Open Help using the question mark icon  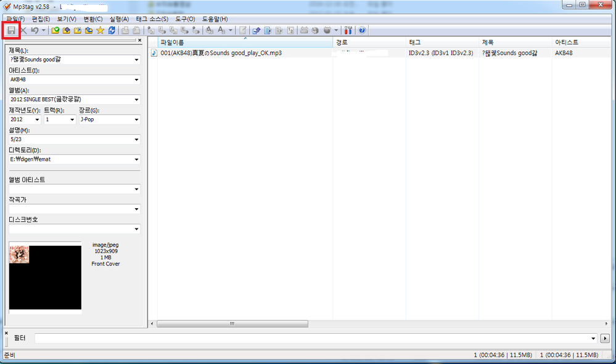[362, 30]
